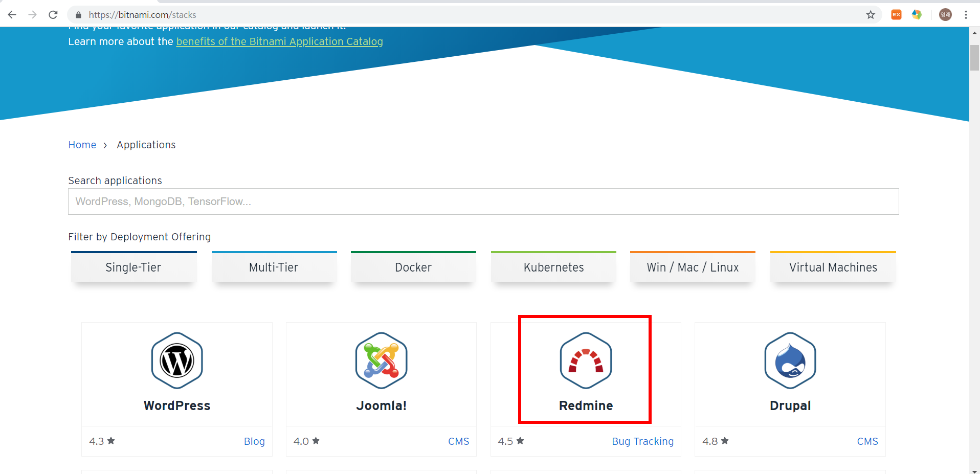The height and width of the screenshot is (474, 980).
Task: Open the Bug Tracking category link
Action: pyautogui.click(x=643, y=441)
